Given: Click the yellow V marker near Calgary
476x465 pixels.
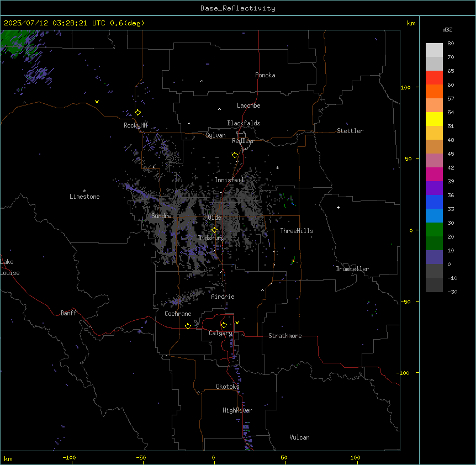Looking at the screenshot, I should pyautogui.click(x=237, y=323).
